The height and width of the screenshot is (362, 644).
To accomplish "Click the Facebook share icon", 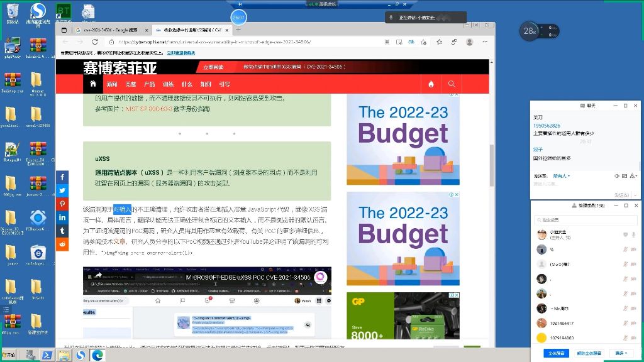I will pos(62,177).
